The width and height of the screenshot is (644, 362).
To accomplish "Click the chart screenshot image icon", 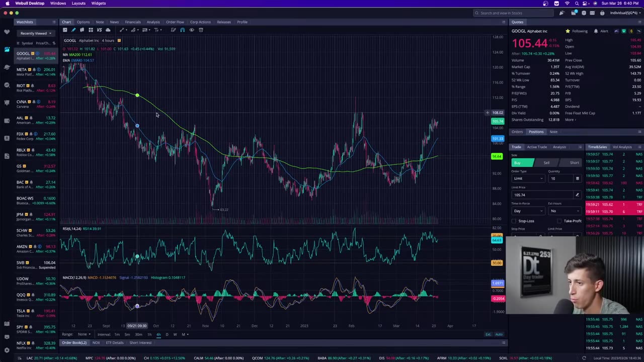I will tap(65, 30).
